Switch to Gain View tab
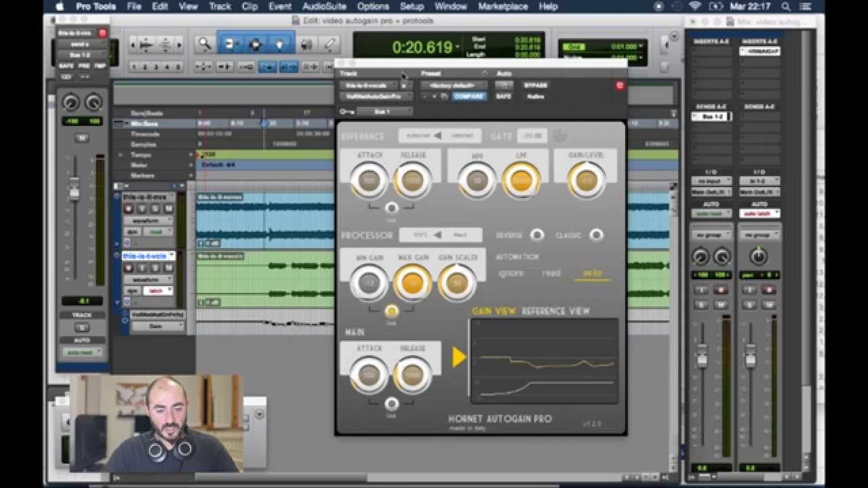This screenshot has width=868, height=488. [x=494, y=311]
